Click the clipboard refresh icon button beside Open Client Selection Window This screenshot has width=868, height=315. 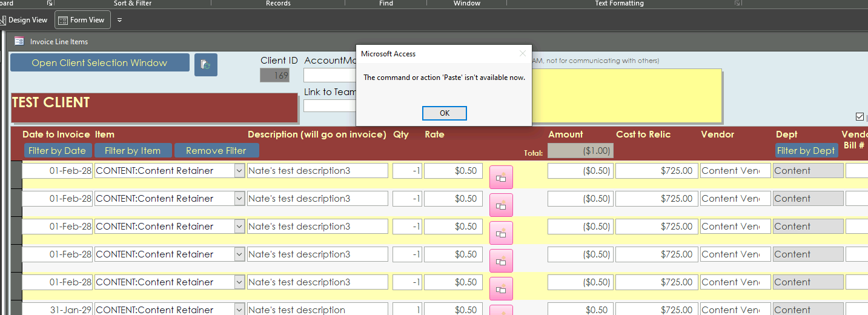pyautogui.click(x=206, y=65)
